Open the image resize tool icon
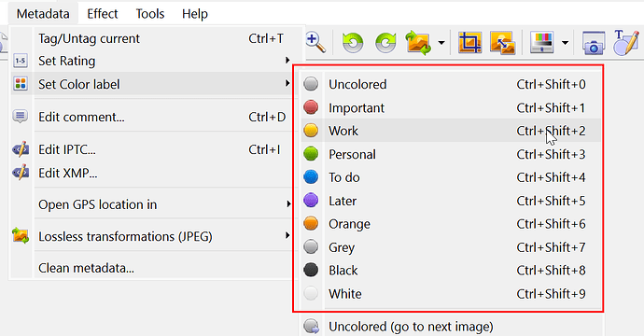Viewport: 644px width, 336px height. pyautogui.click(x=503, y=42)
